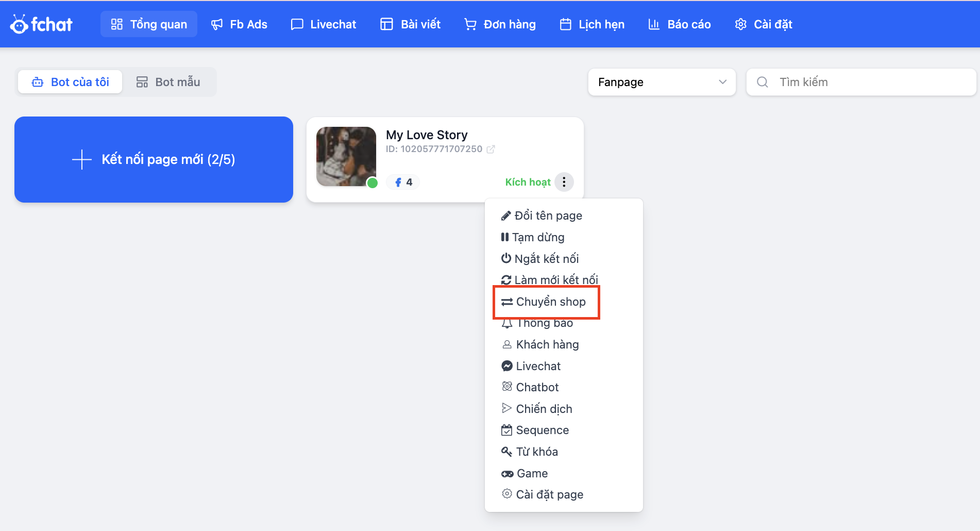Click the key icon for Từ khóa

(x=506, y=452)
